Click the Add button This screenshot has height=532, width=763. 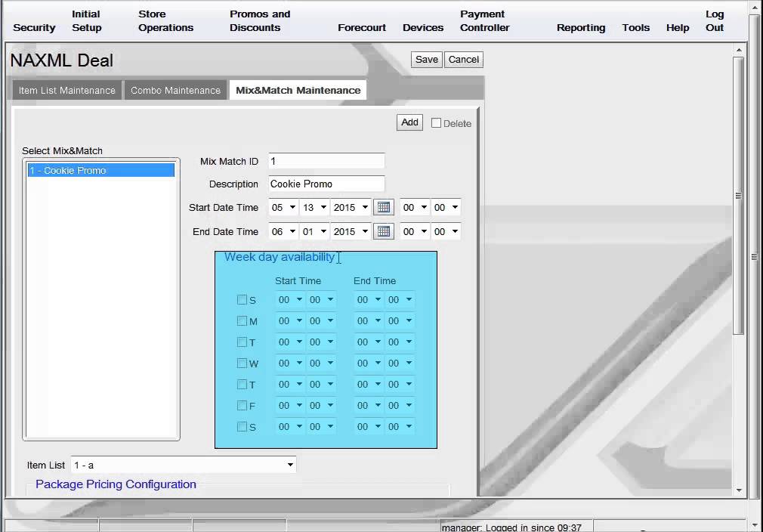tap(409, 122)
